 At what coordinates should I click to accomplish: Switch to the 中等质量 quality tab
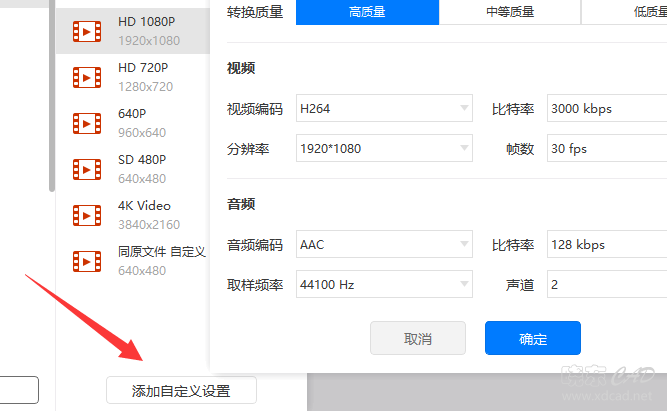point(510,12)
